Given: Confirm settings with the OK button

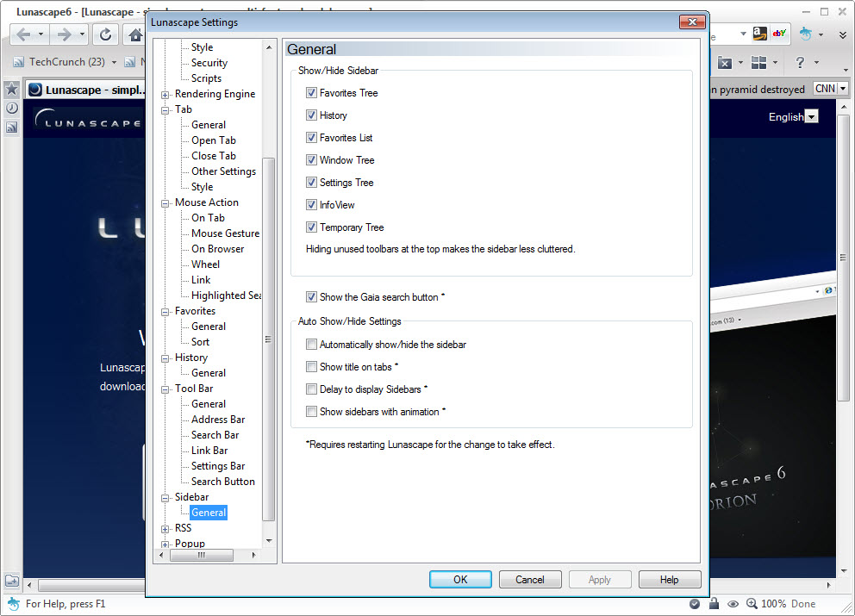Looking at the screenshot, I should [x=460, y=580].
